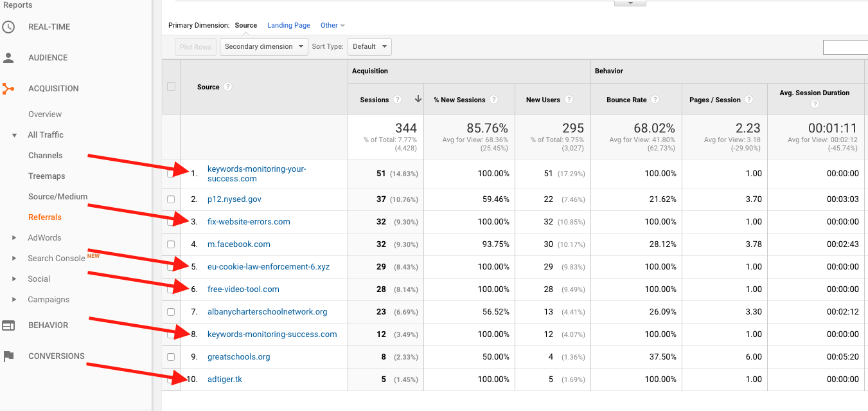The image size is (868, 411).
Task: Check the select-all checkbox in table header
Action: (x=171, y=87)
